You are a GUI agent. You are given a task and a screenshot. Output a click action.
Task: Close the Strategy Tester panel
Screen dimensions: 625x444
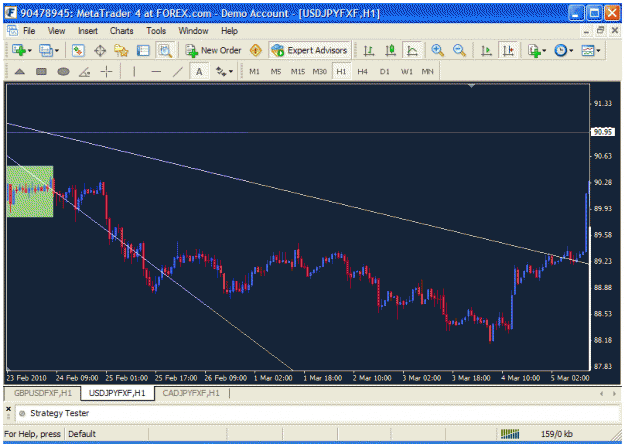pos(8,409)
